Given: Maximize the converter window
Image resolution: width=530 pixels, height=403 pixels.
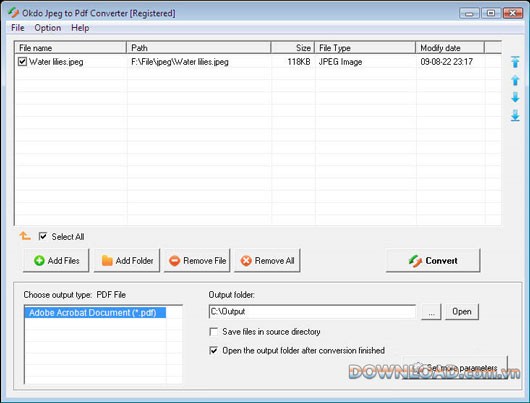Looking at the screenshot, I should pyautogui.click(x=491, y=13).
